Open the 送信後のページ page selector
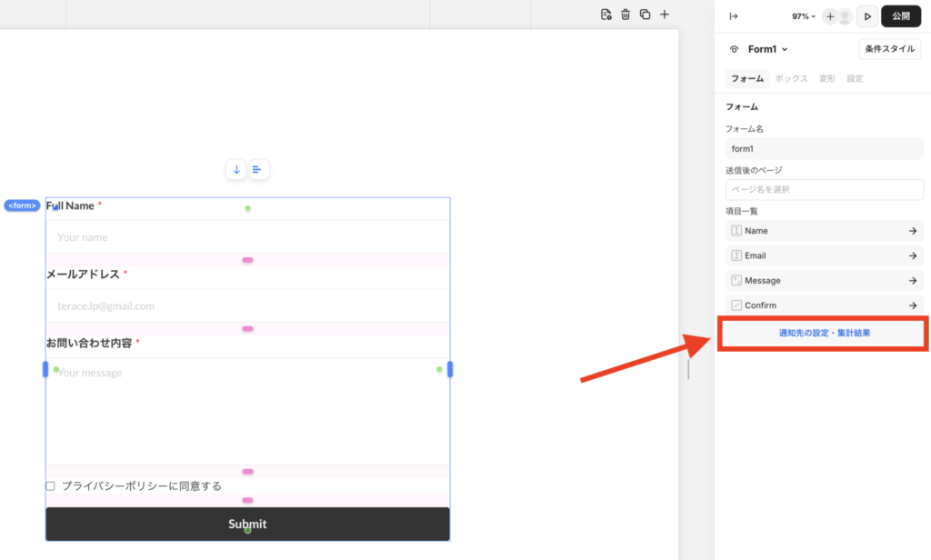Image resolution: width=931 pixels, height=560 pixels. pyautogui.click(x=824, y=189)
